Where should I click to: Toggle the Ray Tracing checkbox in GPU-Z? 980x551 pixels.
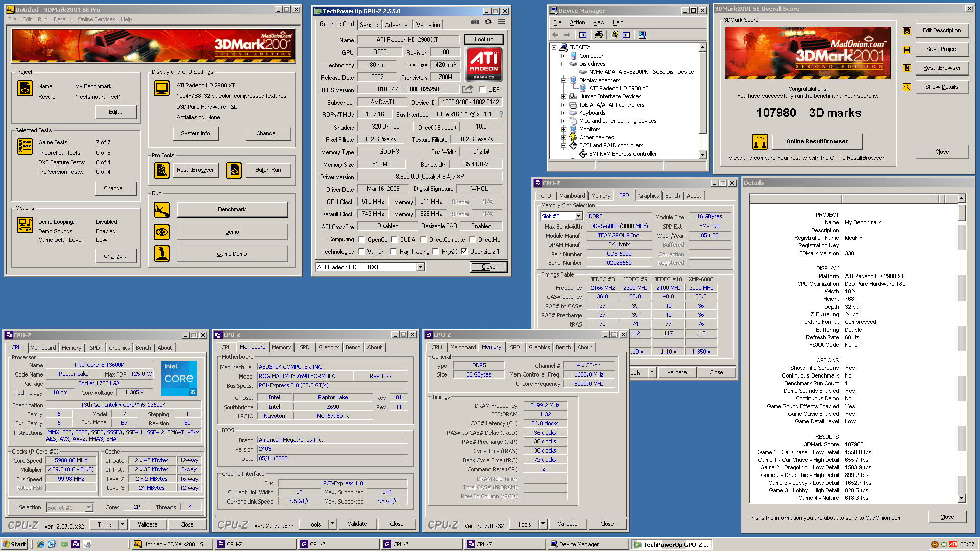pos(394,252)
